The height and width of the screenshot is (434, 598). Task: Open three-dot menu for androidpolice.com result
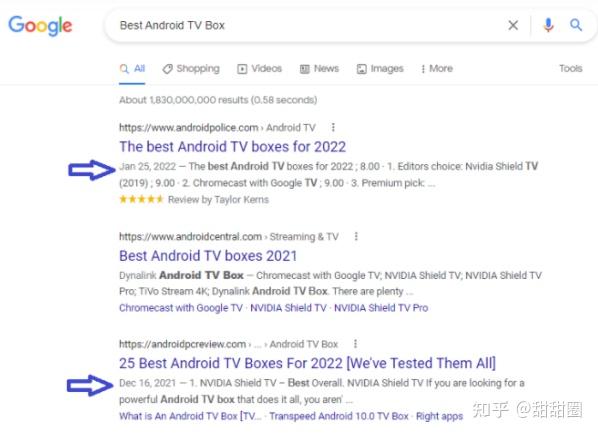tap(333, 127)
